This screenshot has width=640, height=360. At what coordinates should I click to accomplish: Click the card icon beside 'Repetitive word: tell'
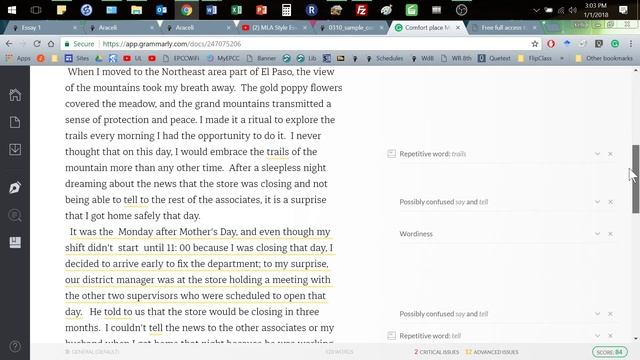tap(391, 336)
